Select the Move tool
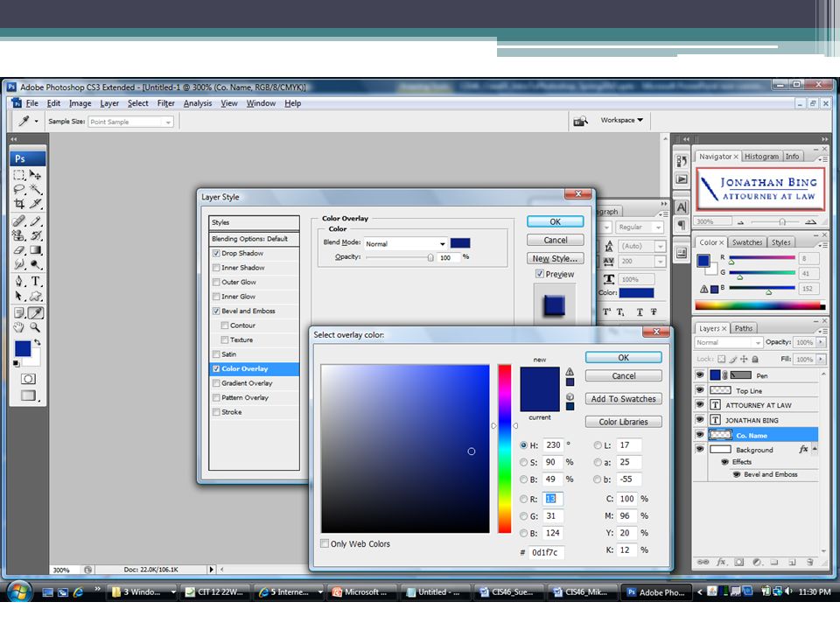This screenshot has width=840, height=630. point(35,175)
